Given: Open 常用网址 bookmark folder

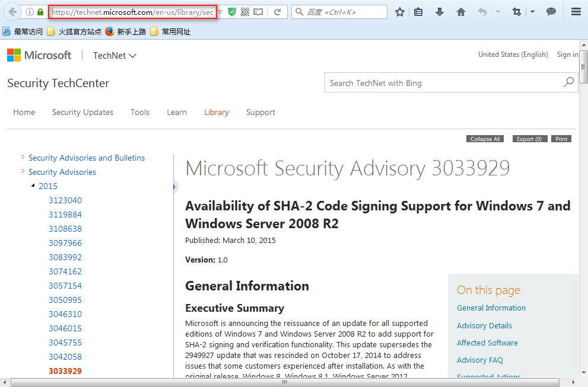Looking at the screenshot, I should (170, 32).
